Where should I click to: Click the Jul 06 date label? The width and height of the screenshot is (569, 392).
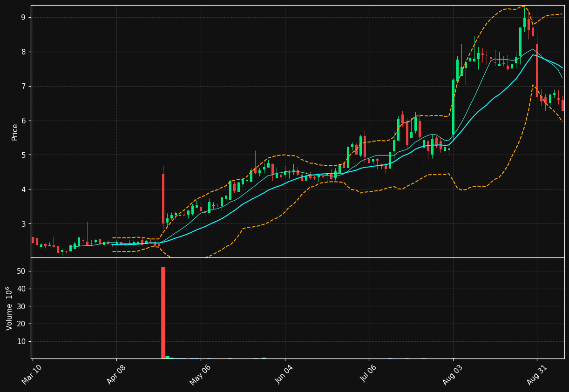(x=369, y=374)
